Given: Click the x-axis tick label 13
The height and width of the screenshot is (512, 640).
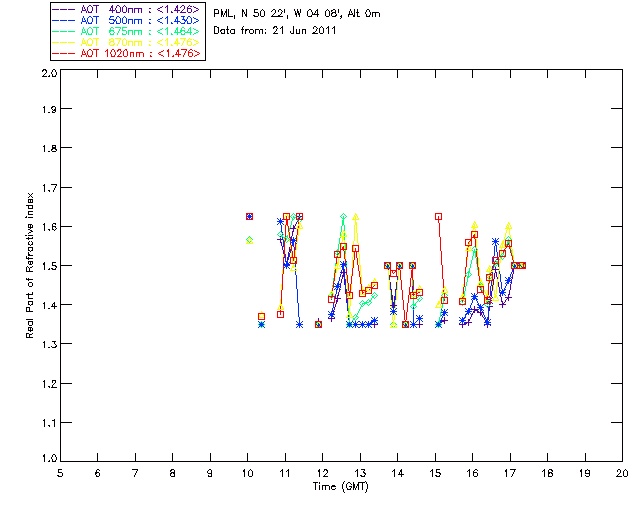Looking at the screenshot, I should click(x=360, y=473).
